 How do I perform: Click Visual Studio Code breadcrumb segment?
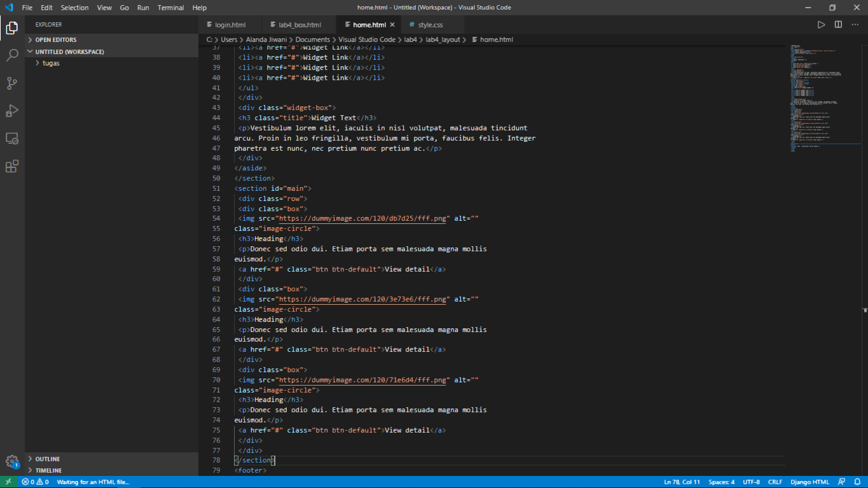tap(367, 39)
